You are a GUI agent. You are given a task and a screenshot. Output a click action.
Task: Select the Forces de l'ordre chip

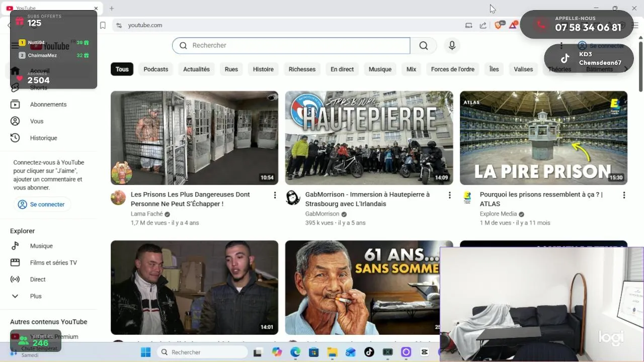[453, 69]
